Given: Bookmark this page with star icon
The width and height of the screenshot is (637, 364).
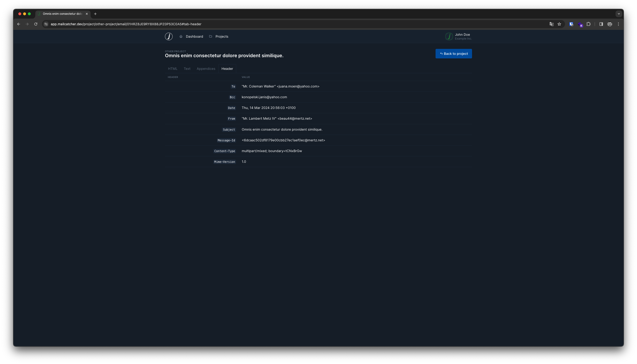Looking at the screenshot, I should click(559, 24).
